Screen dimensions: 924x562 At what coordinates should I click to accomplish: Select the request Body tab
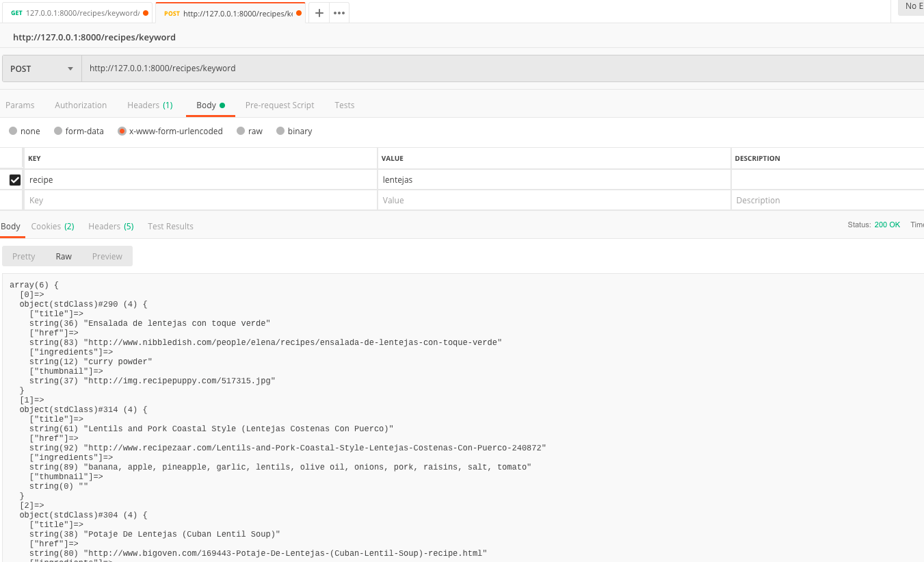211,105
